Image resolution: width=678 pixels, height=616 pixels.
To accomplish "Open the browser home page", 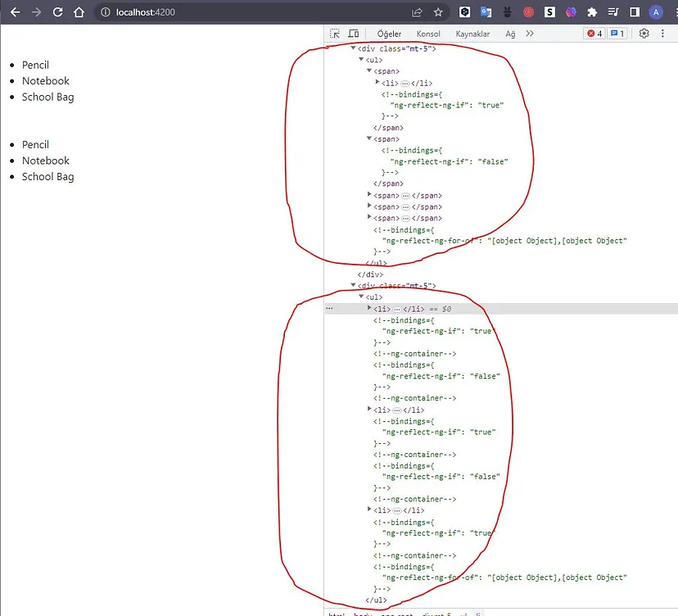I will point(79,12).
